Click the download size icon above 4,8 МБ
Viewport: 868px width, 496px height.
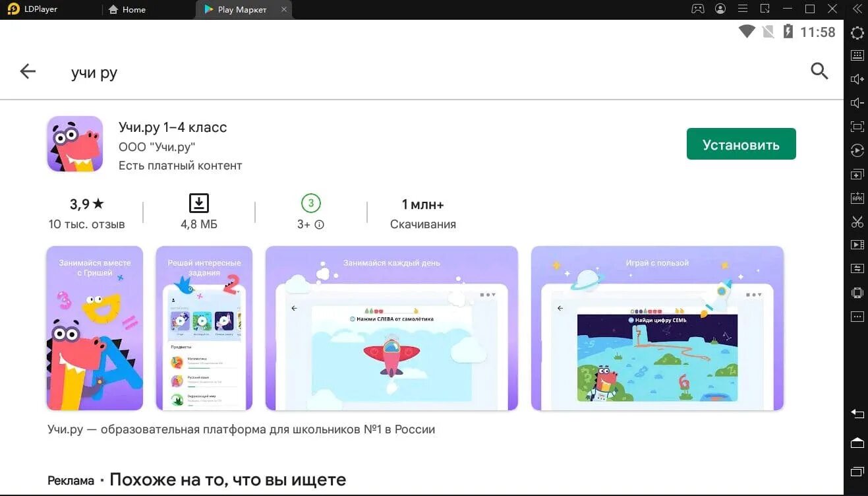click(199, 203)
